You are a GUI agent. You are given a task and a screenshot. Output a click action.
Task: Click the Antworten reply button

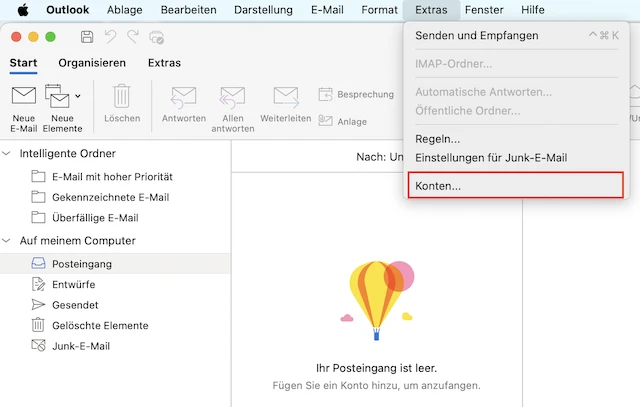click(x=184, y=105)
